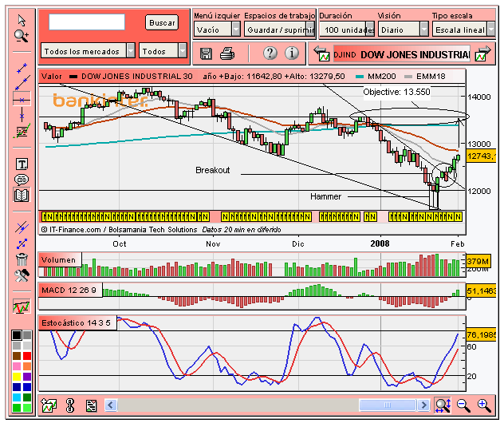Go to previous chart with left arrow icon
Image resolution: width=504 pixels, height=423 pixels.
321,53
